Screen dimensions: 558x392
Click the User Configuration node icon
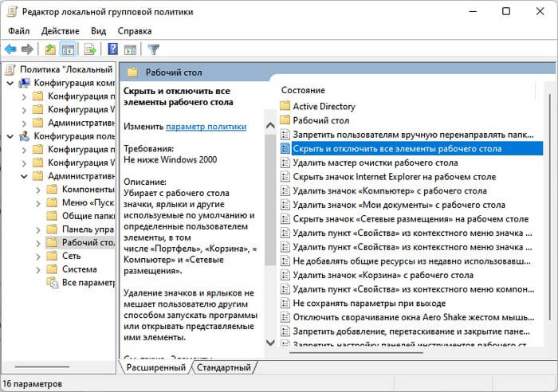click(x=25, y=136)
